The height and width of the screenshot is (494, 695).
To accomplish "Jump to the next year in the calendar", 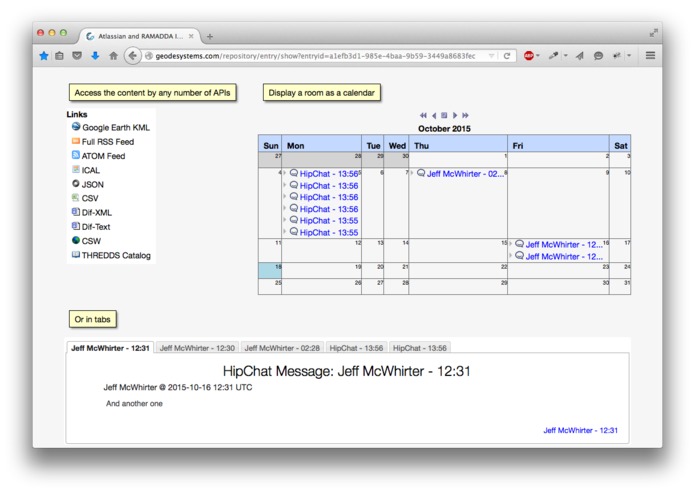I will point(465,115).
